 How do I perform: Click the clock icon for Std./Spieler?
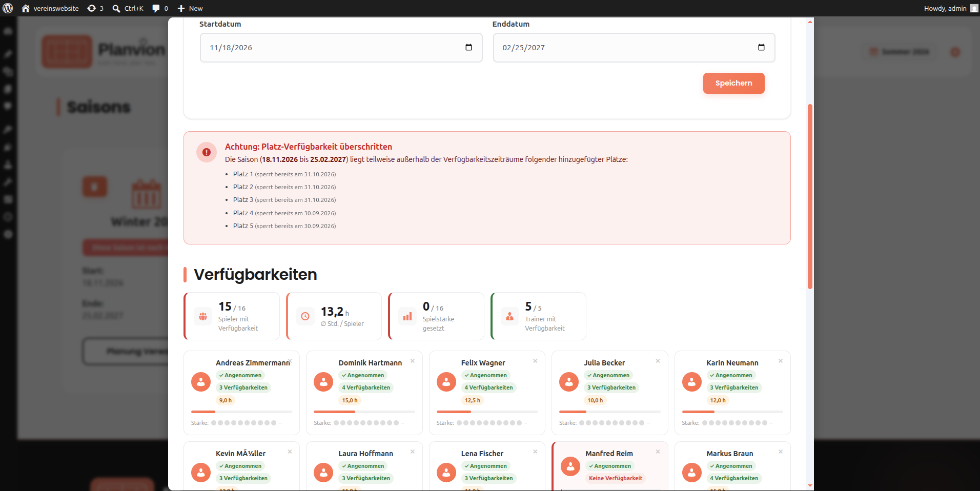pyautogui.click(x=305, y=316)
